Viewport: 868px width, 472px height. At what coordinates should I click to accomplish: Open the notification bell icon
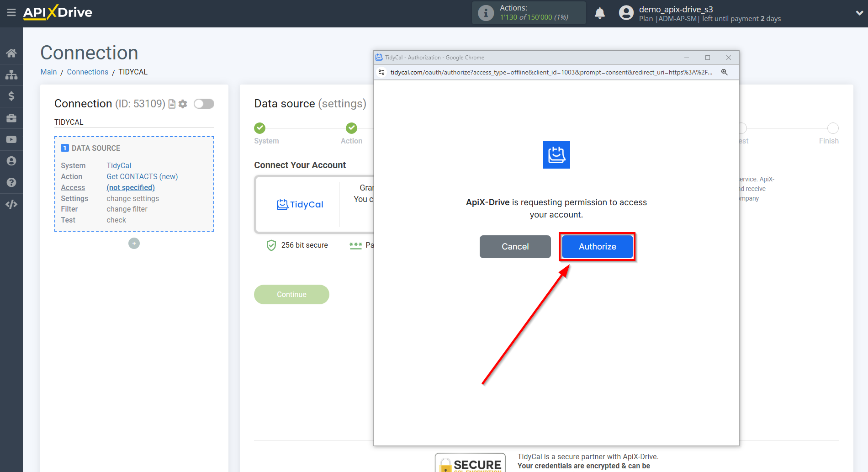(x=600, y=13)
